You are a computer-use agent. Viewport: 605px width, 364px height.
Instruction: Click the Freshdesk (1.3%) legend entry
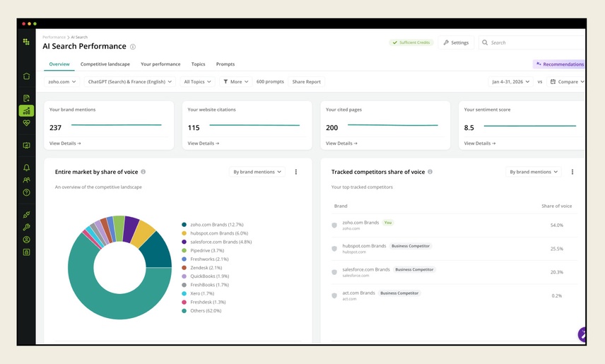coord(204,303)
